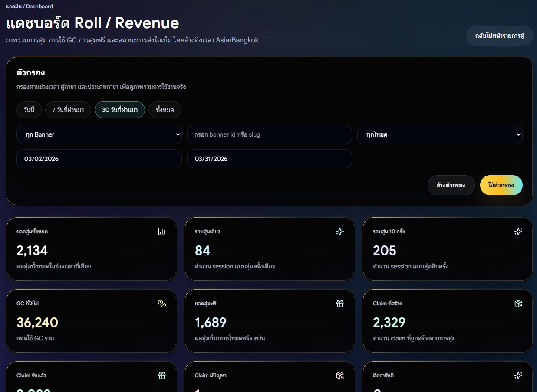The height and width of the screenshot is (392, 537).
Task: Click จำนวน session แบบสุ่มครั้งเดียว caption
Action: (235, 266)
